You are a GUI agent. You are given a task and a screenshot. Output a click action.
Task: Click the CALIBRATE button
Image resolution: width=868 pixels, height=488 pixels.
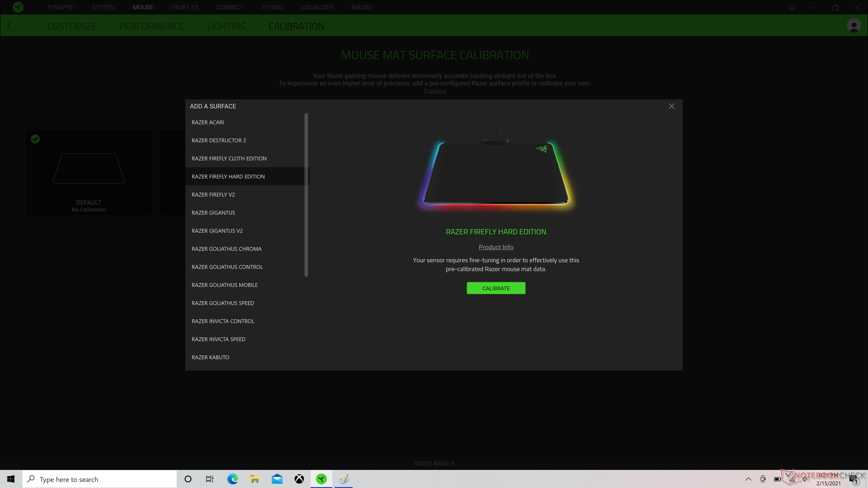(x=496, y=288)
